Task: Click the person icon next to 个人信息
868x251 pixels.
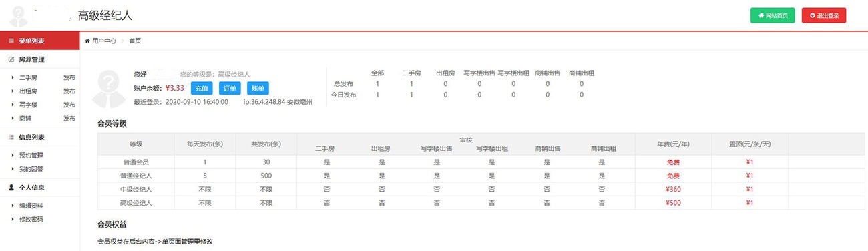Action: 11,188
